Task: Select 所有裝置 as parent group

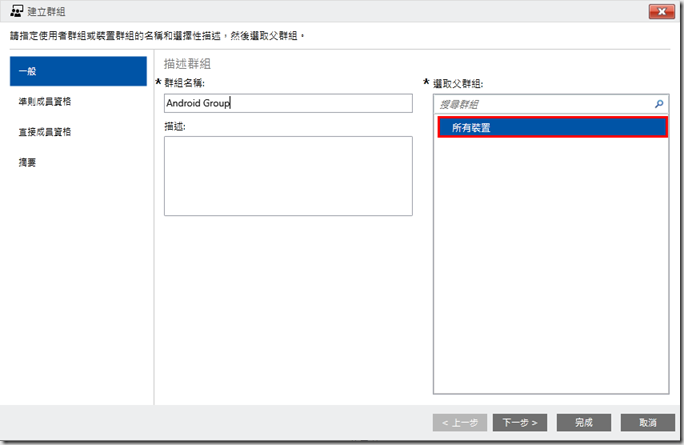Action: pos(552,128)
